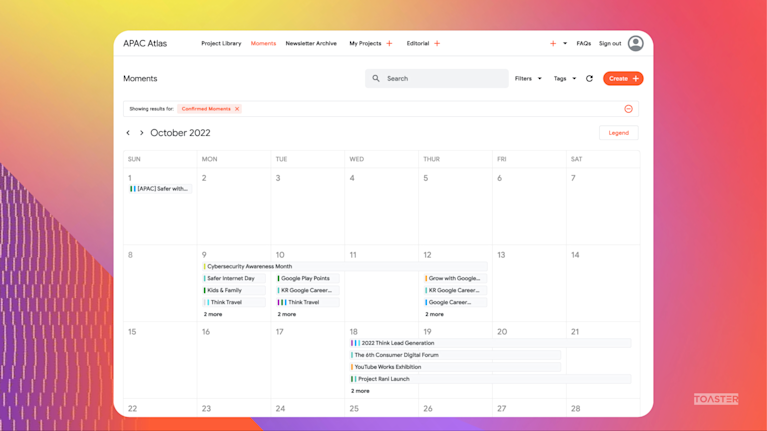The width and height of the screenshot is (767, 431).
Task: Open the Project Library tab
Action: point(221,44)
